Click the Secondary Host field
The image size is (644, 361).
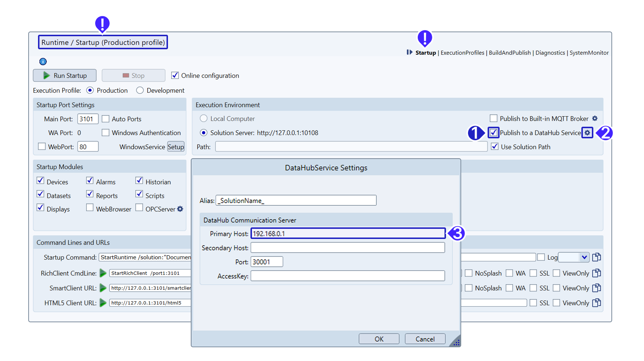348,248
